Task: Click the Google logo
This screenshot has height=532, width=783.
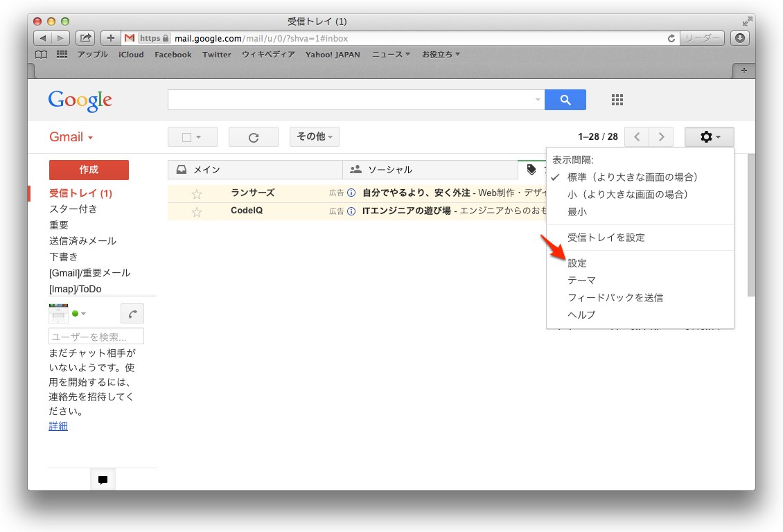Action: point(80,101)
